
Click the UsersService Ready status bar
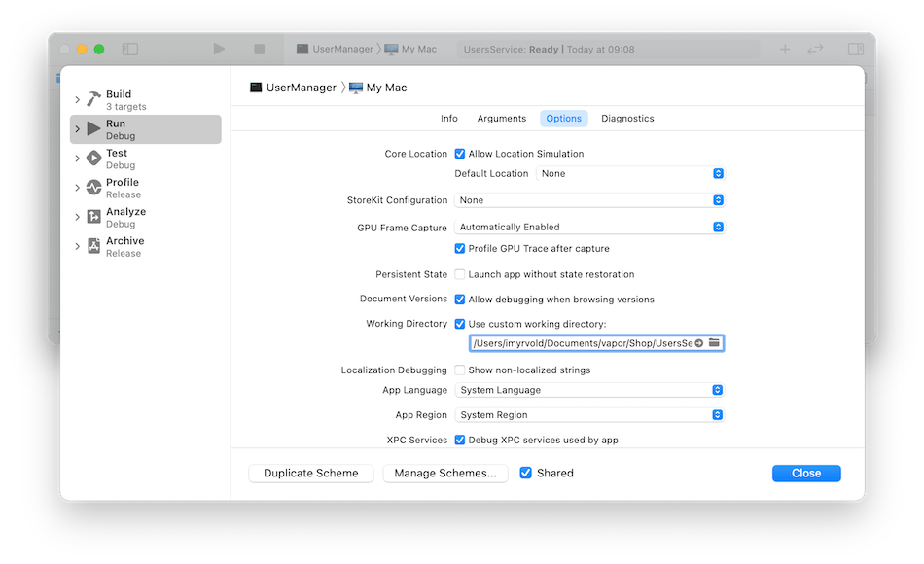[608, 49]
